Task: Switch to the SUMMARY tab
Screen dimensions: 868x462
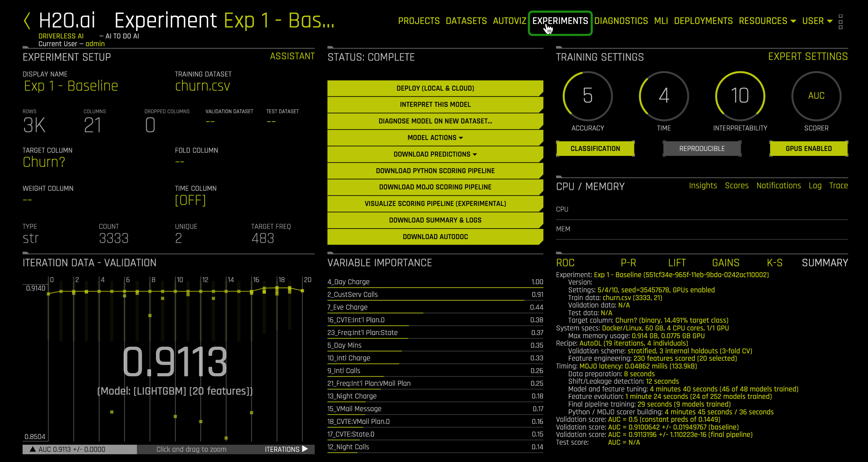Action: coord(825,263)
